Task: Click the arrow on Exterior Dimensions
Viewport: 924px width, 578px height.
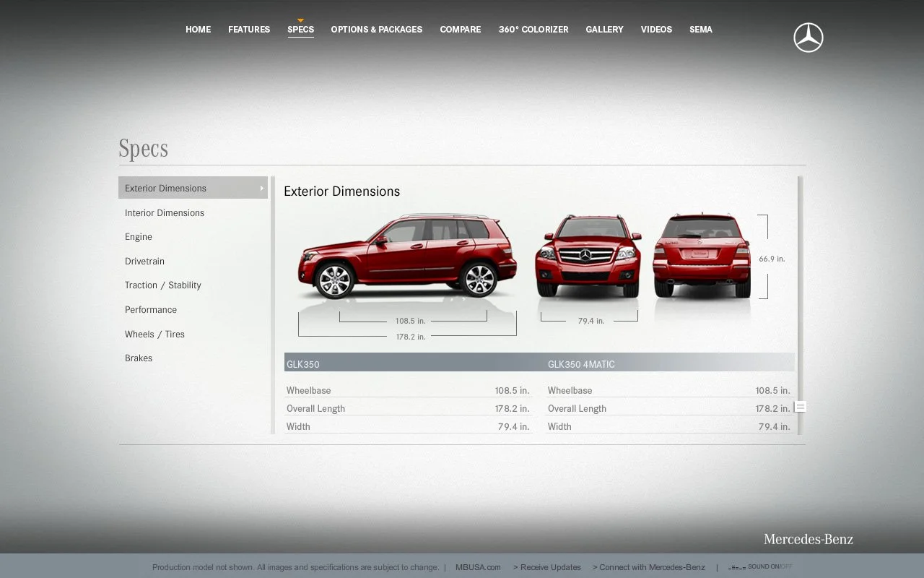Action: tap(261, 188)
